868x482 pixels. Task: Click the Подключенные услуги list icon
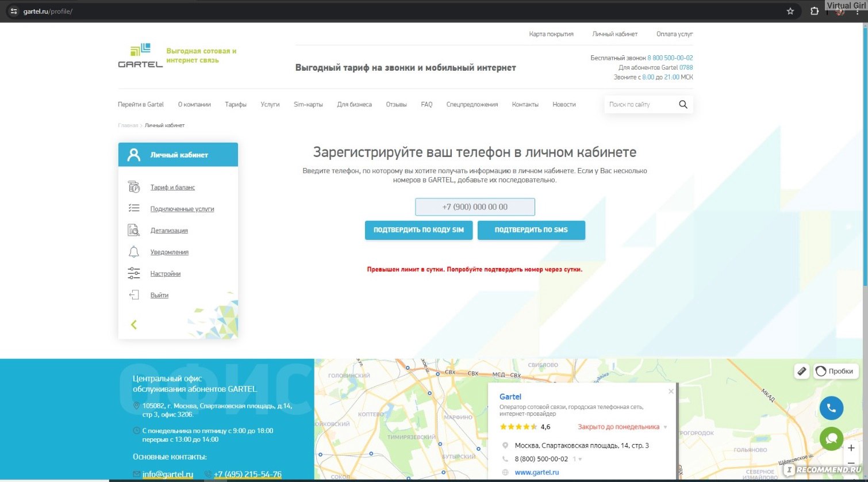pos(134,208)
